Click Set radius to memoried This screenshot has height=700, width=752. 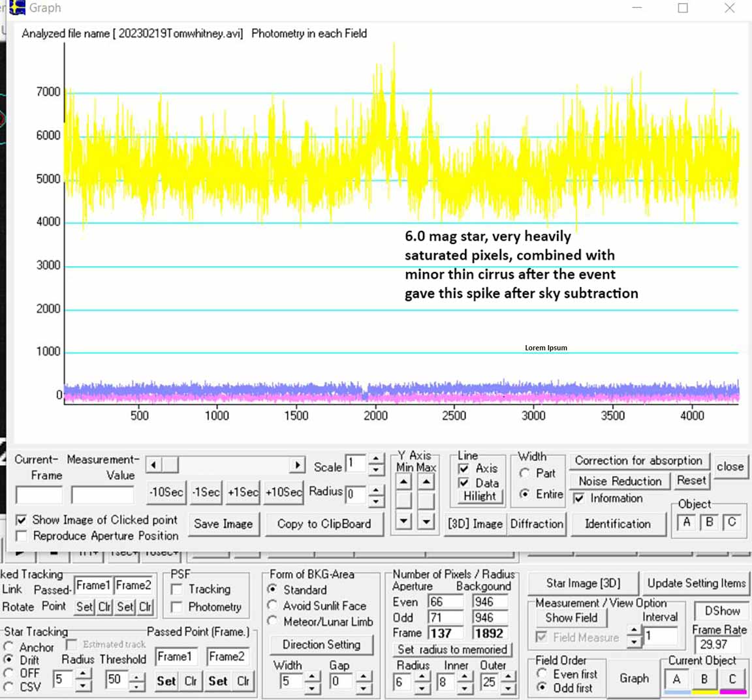click(452, 650)
